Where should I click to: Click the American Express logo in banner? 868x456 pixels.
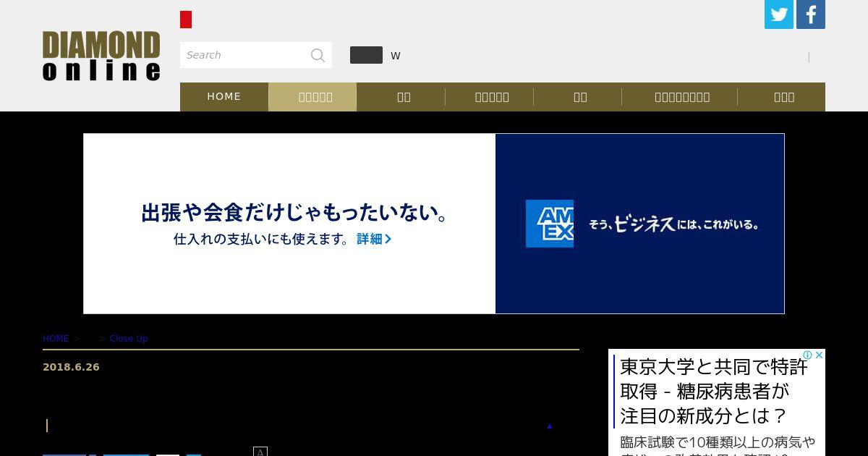[550, 224]
